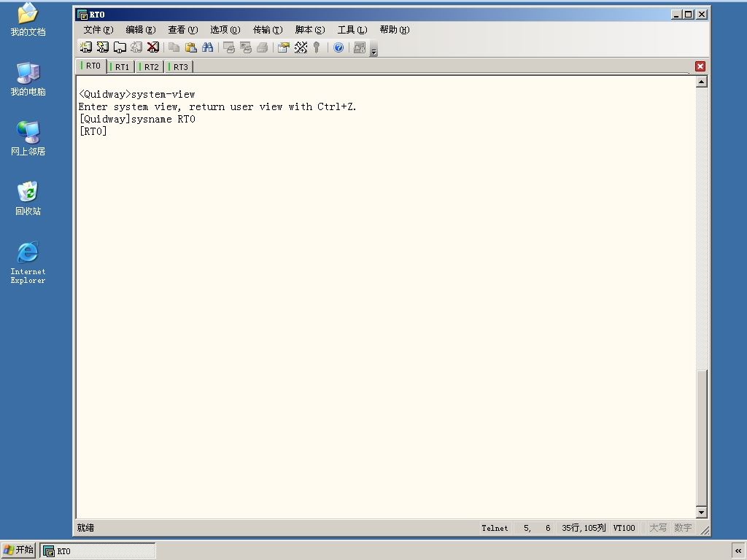
Task: Click the Print Screen icon
Action: [228, 47]
